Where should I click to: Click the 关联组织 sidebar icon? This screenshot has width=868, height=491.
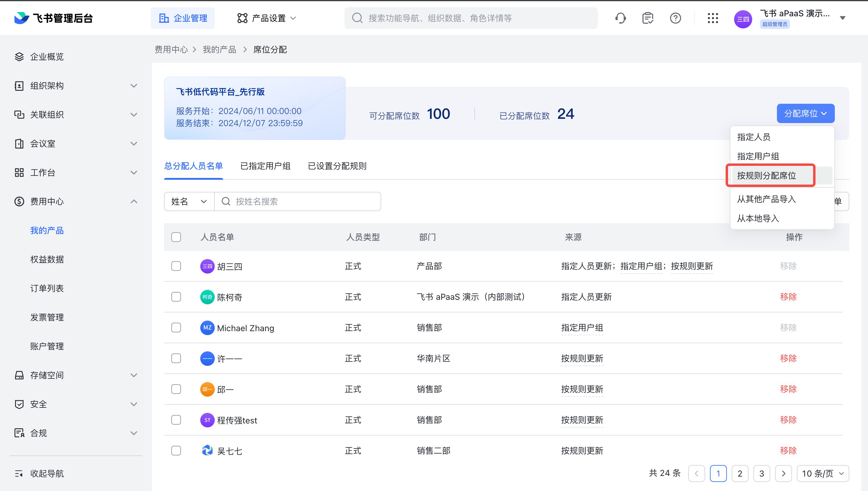(19, 115)
